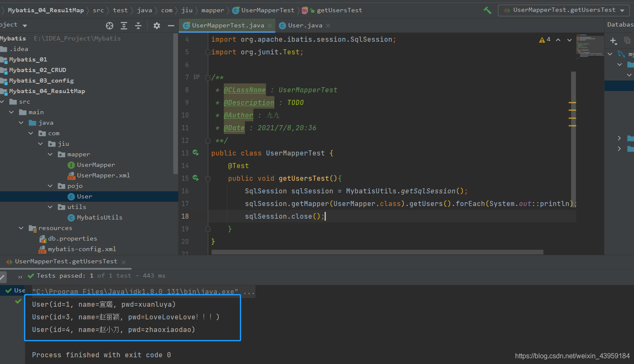
Task: Select the User class in pojo
Action: tap(80, 196)
